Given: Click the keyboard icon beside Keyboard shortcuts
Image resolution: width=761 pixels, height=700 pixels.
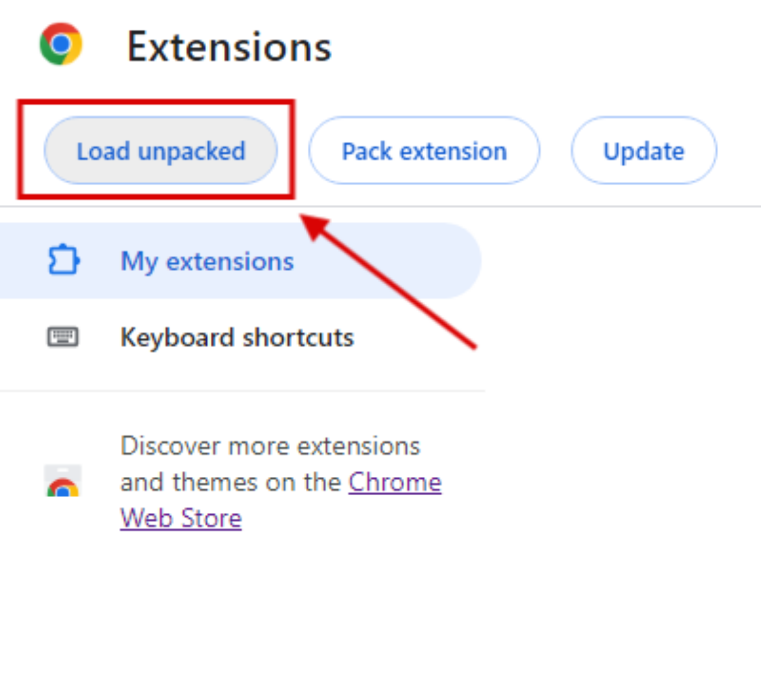Looking at the screenshot, I should click(63, 337).
